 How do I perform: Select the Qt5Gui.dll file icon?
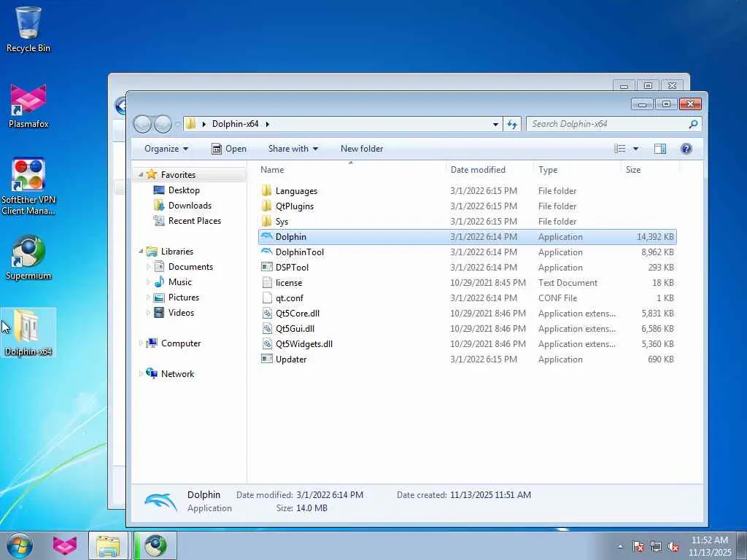point(267,329)
